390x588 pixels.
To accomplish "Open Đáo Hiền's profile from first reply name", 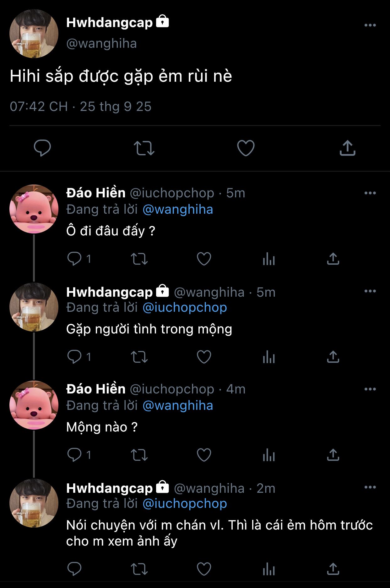I will click(x=96, y=193).
